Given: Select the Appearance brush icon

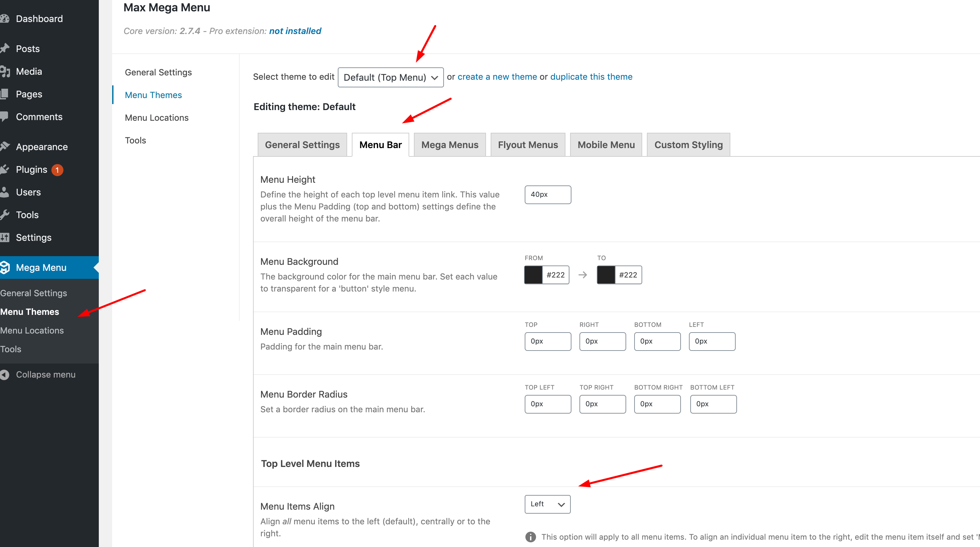Looking at the screenshot, I should pos(5,146).
